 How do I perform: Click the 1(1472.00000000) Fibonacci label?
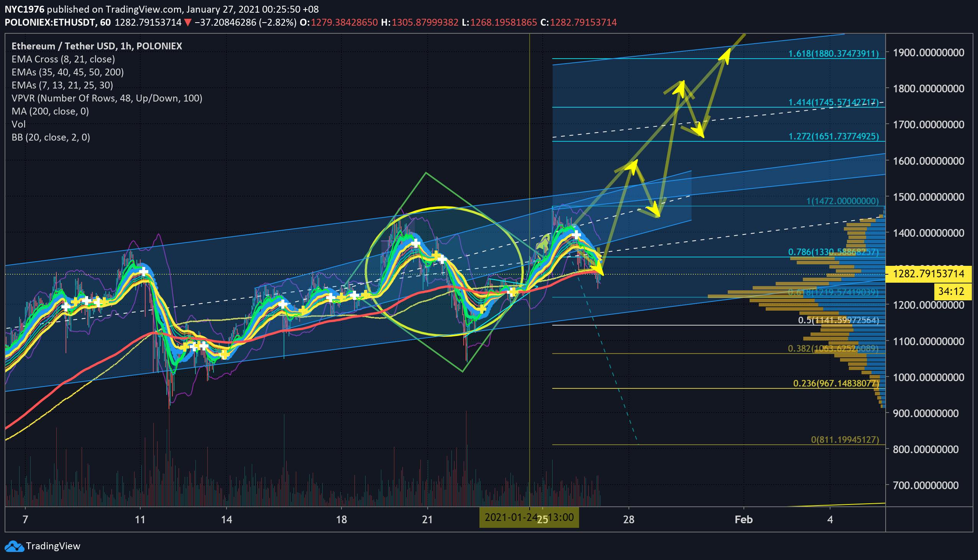tap(843, 201)
